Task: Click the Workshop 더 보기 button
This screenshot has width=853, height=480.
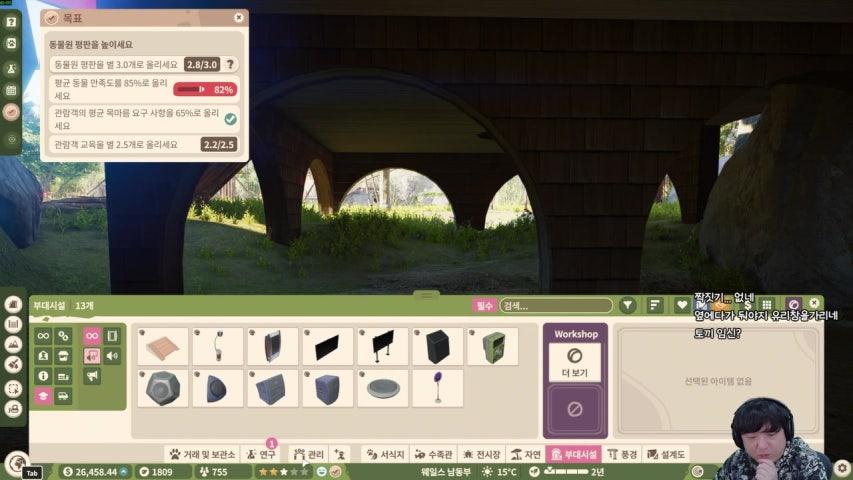Action: pos(575,362)
